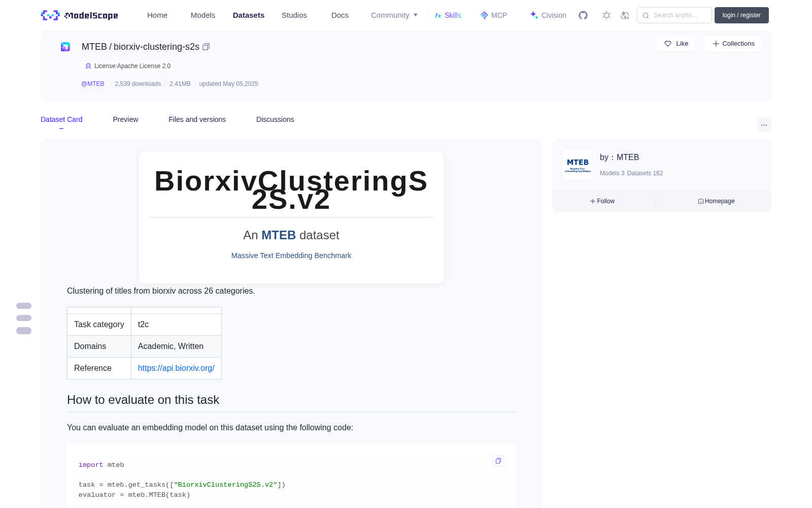
Task: Click the middle outline navigation pill
Action: 24,318
